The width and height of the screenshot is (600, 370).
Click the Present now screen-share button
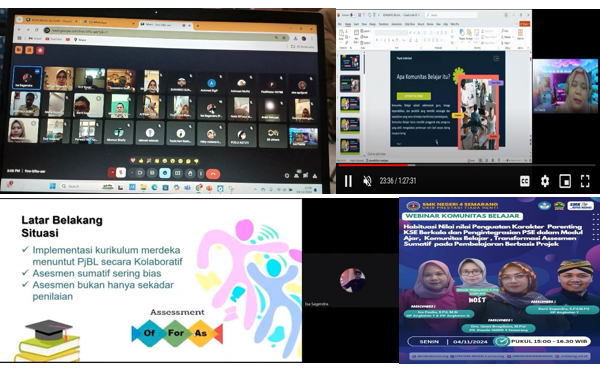pyautogui.click(x=178, y=173)
